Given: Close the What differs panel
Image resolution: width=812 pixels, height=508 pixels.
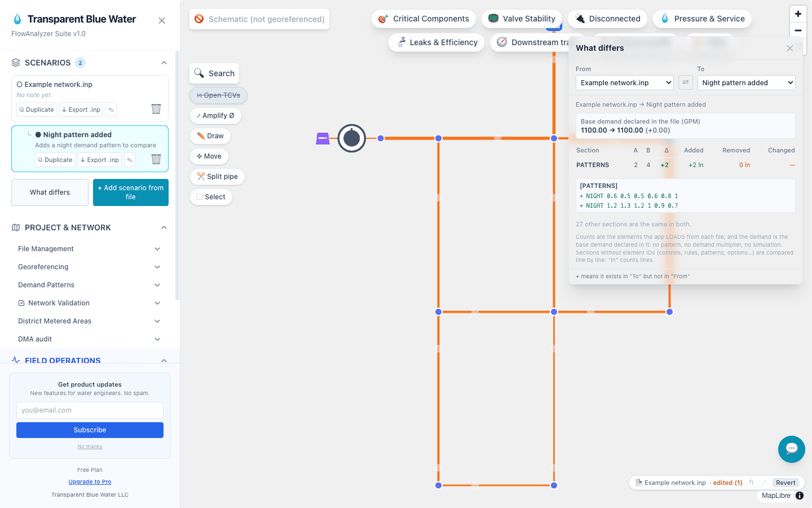Looking at the screenshot, I should pyautogui.click(x=790, y=48).
